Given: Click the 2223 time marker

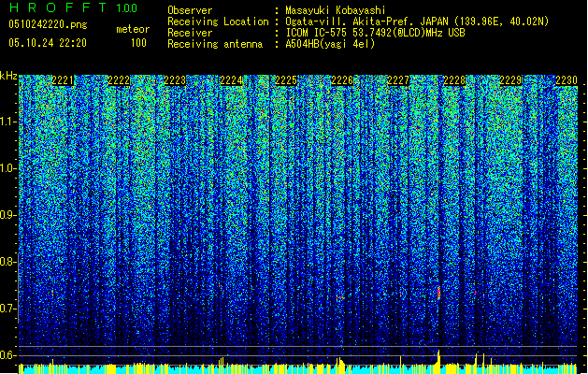Looking at the screenshot, I should (x=175, y=80).
